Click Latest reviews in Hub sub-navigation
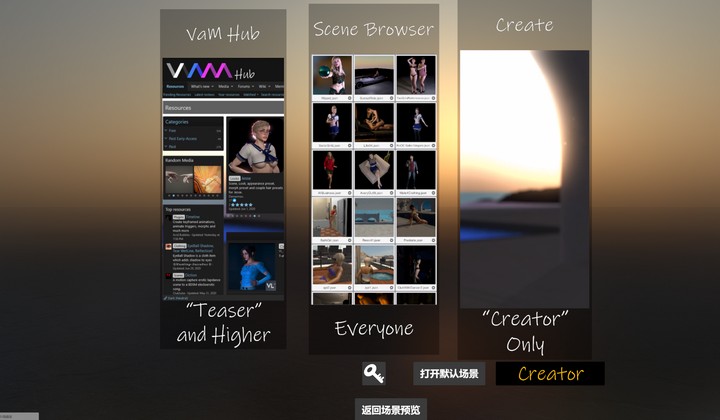This screenshot has height=420, width=720. pos(204,95)
